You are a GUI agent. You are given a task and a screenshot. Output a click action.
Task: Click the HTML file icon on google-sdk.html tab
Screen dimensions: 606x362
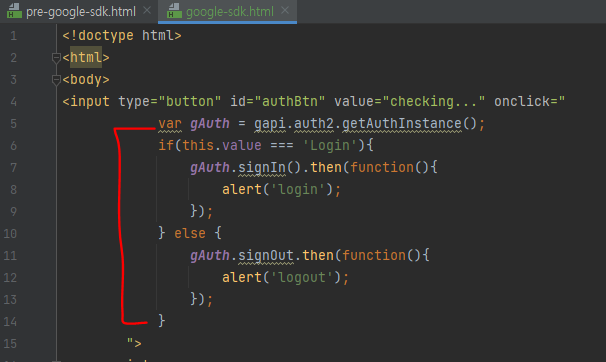coord(174,11)
